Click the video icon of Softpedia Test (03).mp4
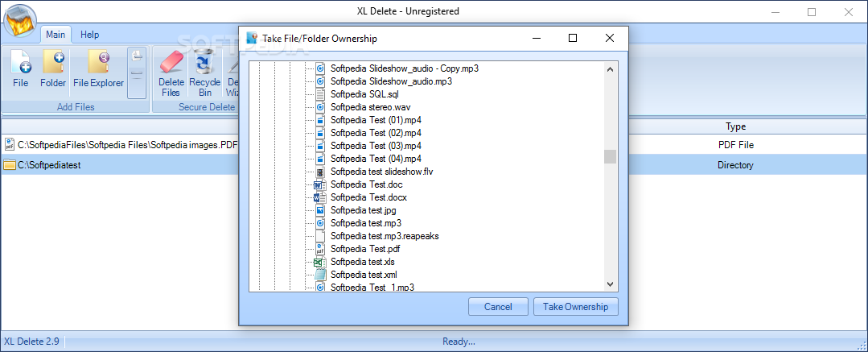868x352 pixels. 319,145
